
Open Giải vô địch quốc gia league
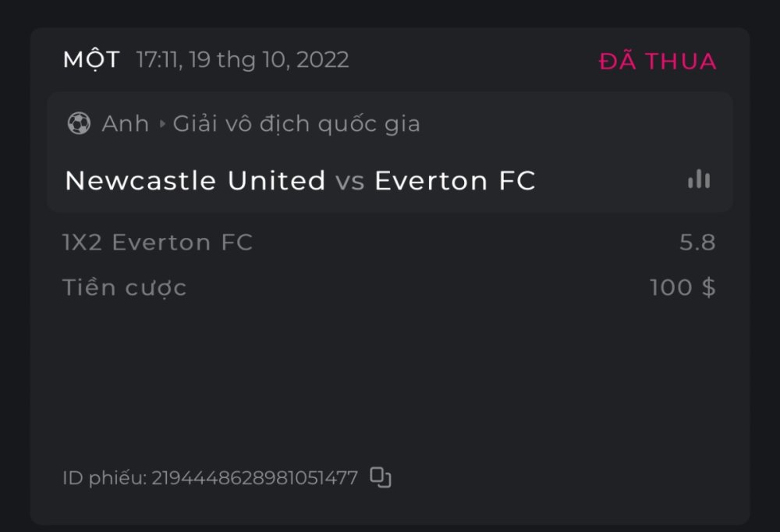(x=296, y=123)
